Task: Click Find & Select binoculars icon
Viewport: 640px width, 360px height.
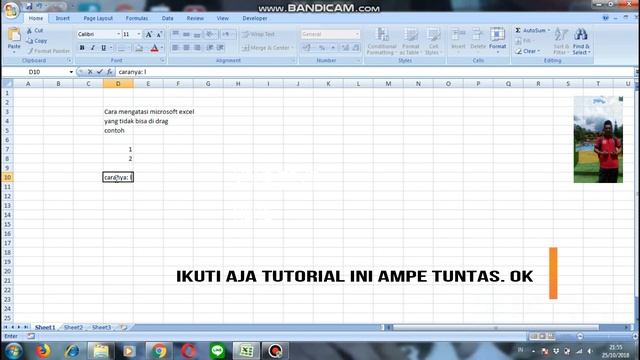Action: click(581, 35)
